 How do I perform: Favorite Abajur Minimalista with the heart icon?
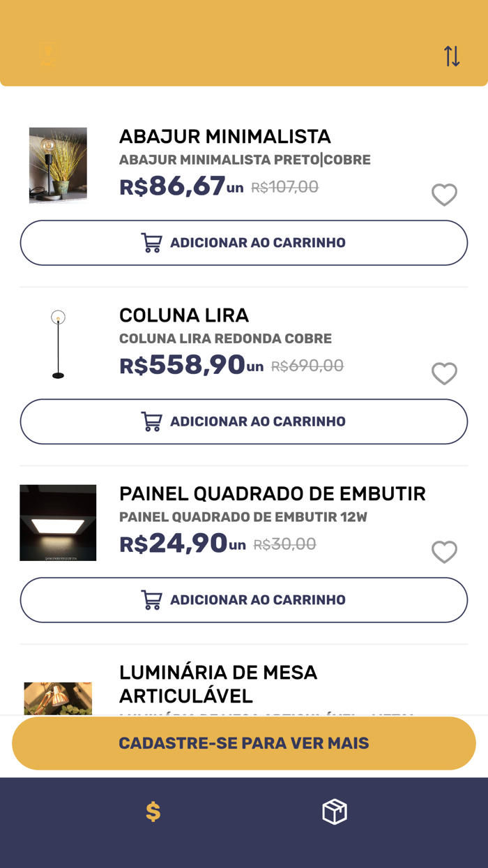[445, 195]
